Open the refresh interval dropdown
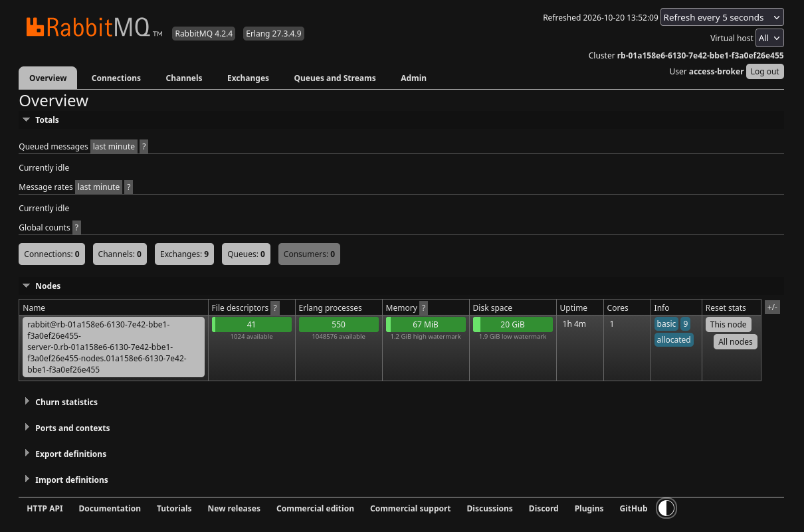The image size is (804, 532). coord(722,17)
